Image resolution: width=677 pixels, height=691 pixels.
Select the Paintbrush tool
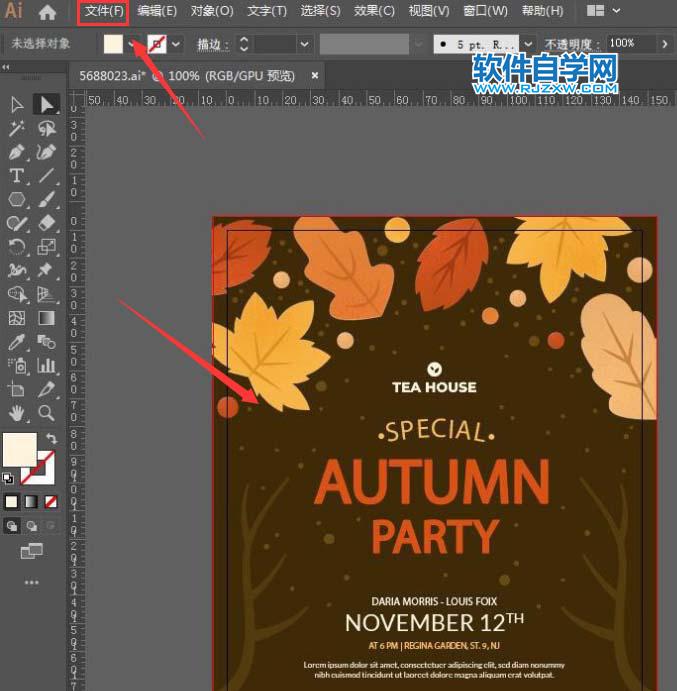[46, 199]
